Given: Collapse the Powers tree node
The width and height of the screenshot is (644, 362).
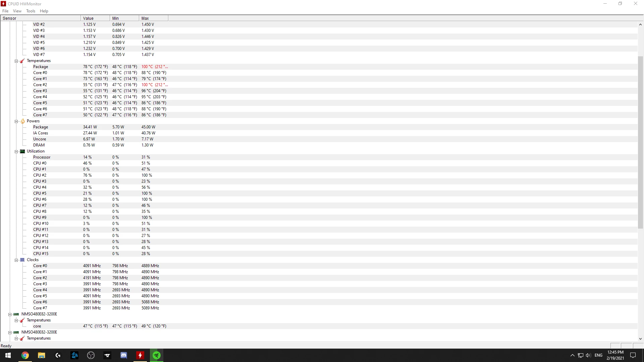Looking at the screenshot, I should pyautogui.click(x=16, y=121).
